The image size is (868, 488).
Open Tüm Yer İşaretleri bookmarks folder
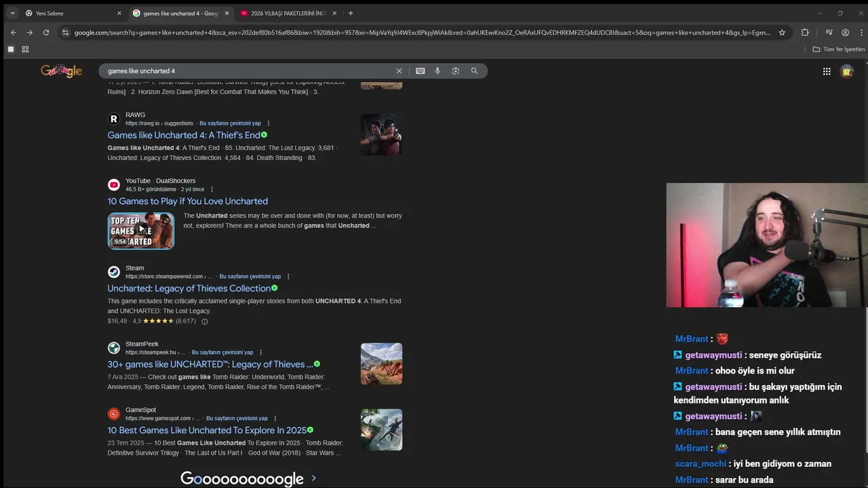click(x=839, y=49)
